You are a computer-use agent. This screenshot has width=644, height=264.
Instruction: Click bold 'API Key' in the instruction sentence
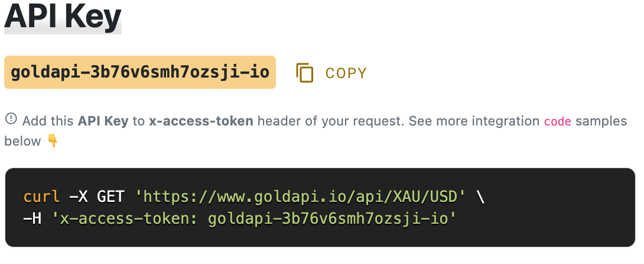click(x=103, y=121)
